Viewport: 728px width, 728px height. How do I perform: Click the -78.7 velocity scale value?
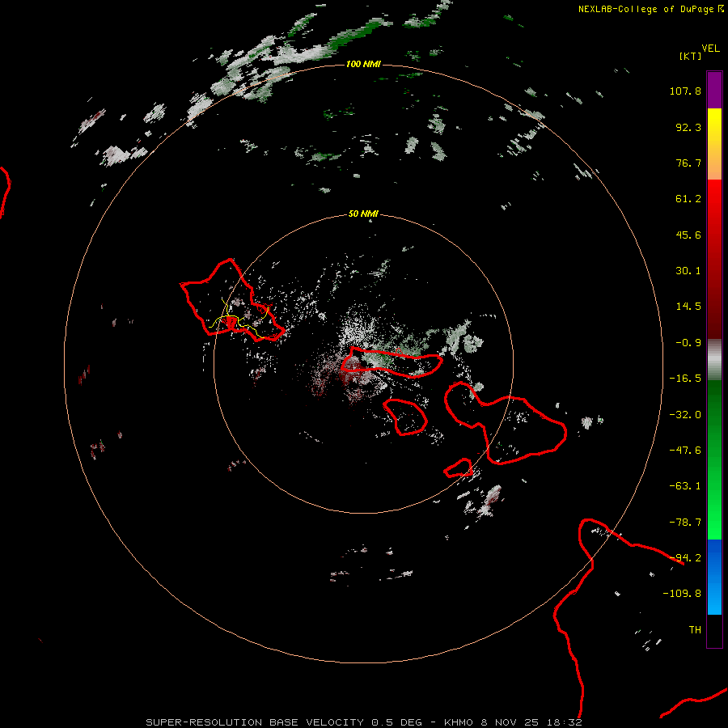pyautogui.click(x=685, y=523)
